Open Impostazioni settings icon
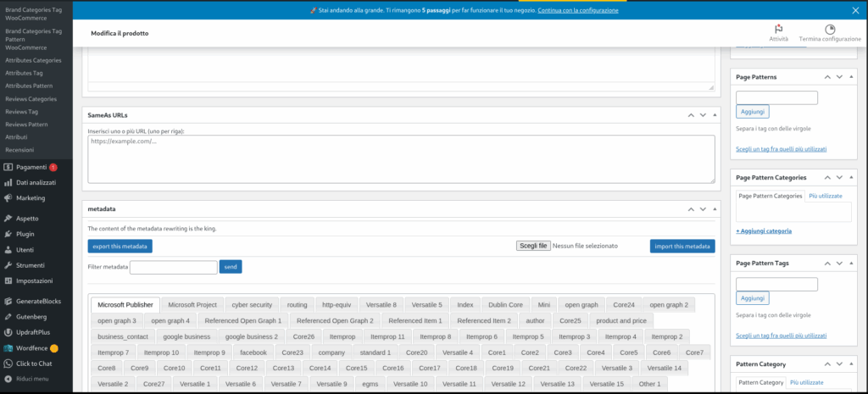 pyautogui.click(x=8, y=280)
